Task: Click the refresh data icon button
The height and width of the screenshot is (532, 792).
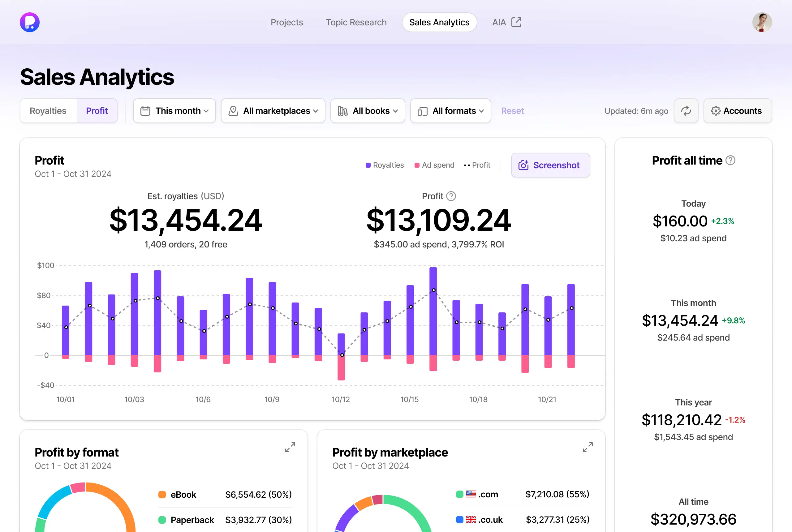Action: [686, 111]
